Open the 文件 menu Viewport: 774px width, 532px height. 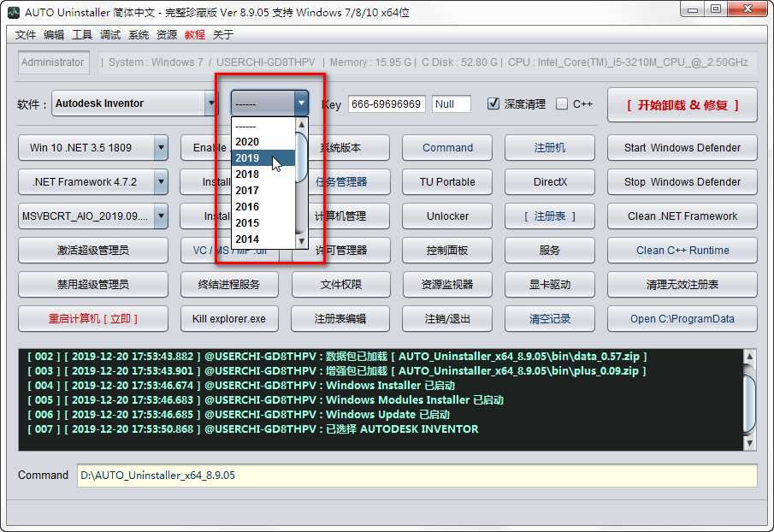coord(25,34)
